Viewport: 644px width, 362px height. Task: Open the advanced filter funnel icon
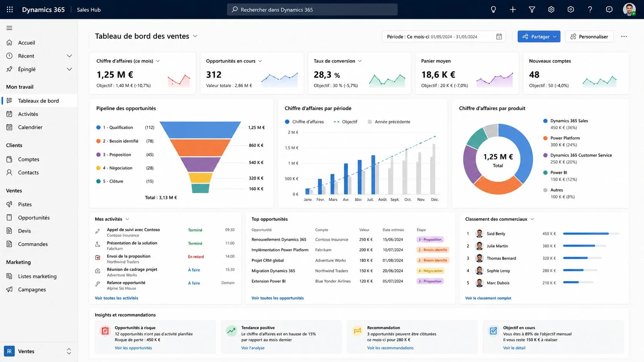point(532,10)
